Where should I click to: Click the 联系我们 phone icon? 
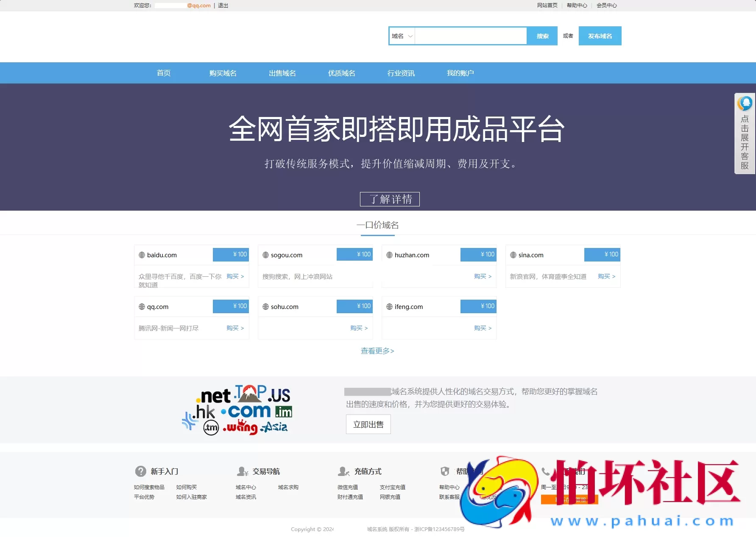tap(547, 471)
